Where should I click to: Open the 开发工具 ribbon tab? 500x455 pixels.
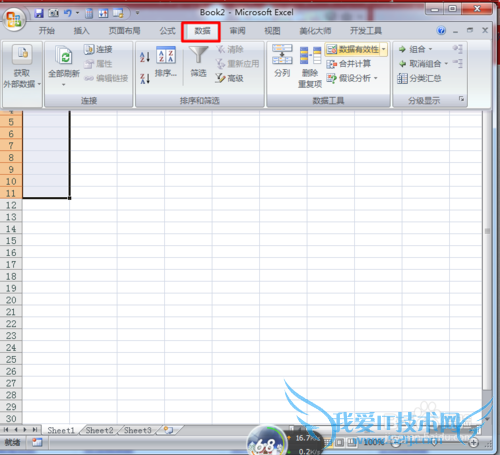click(366, 31)
